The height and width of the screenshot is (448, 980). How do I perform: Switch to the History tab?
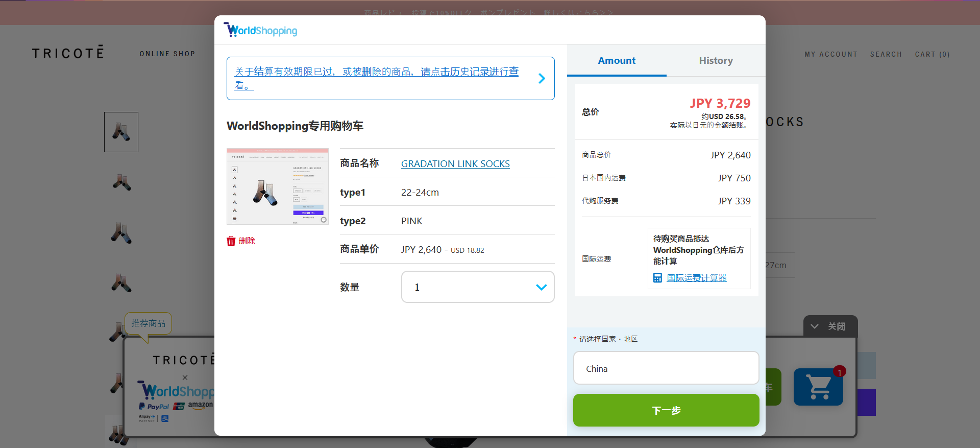716,60
